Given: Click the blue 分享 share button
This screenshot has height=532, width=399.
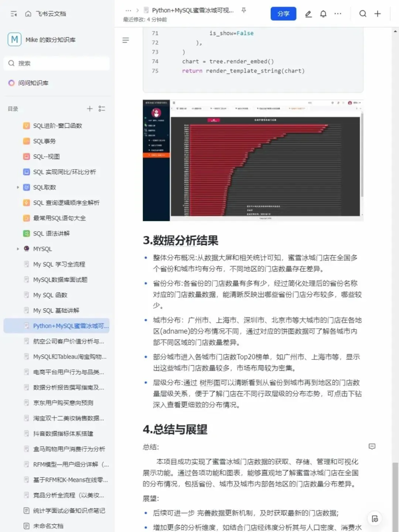Looking at the screenshot, I should (x=283, y=14).
